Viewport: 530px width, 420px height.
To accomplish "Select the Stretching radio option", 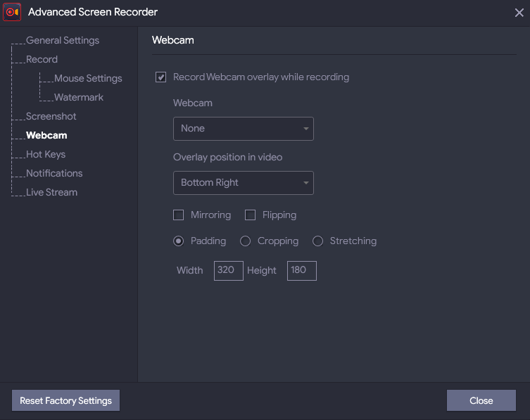I will point(317,241).
